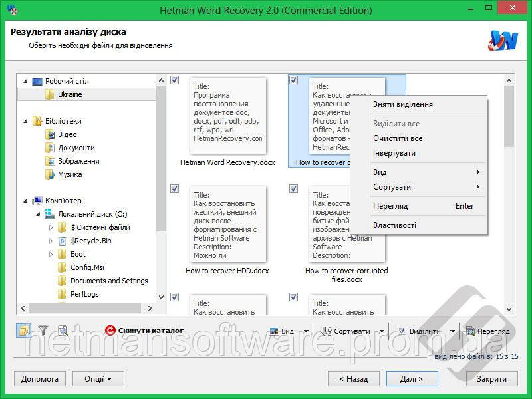Image resolution: width=532 pixels, height=399 pixels.
Task: Click the Виділити checkmark icon
Action: [402, 331]
